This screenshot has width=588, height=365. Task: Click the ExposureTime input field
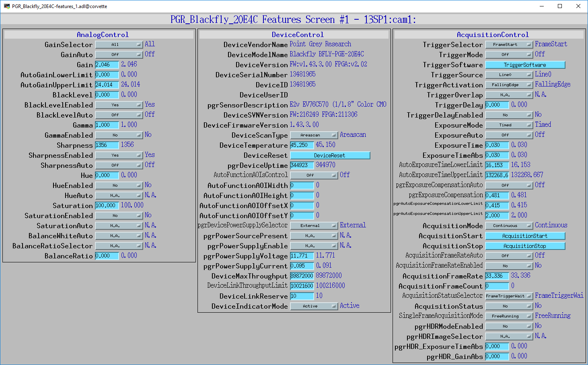[497, 145]
